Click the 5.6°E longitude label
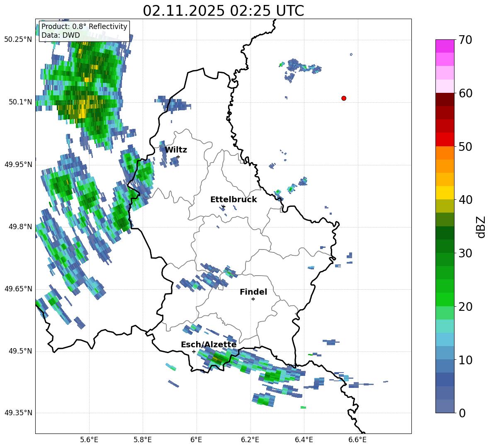 89,440
